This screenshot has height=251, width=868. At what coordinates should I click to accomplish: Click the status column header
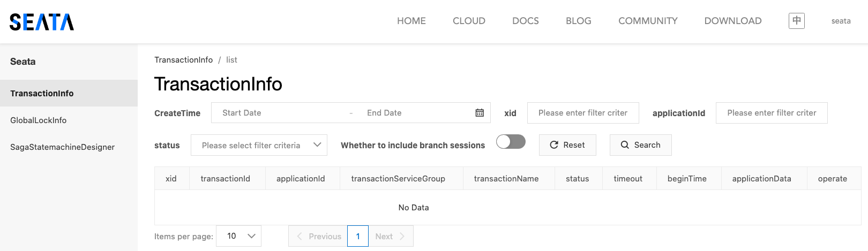[x=578, y=179]
